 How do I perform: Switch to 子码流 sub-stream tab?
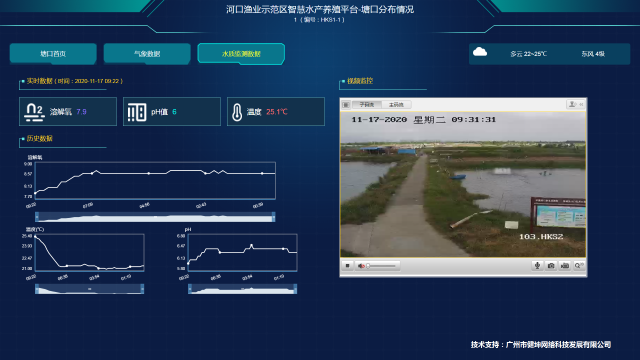coord(367,105)
